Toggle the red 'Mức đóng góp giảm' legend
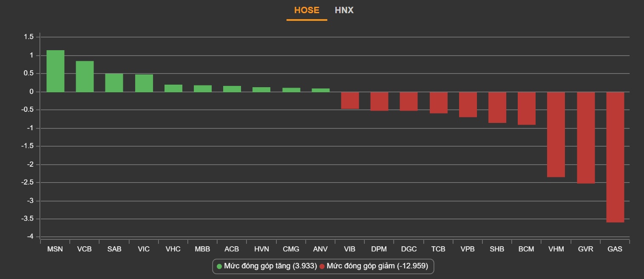Viewport: 644px width, 279px height. pyautogui.click(x=377, y=266)
